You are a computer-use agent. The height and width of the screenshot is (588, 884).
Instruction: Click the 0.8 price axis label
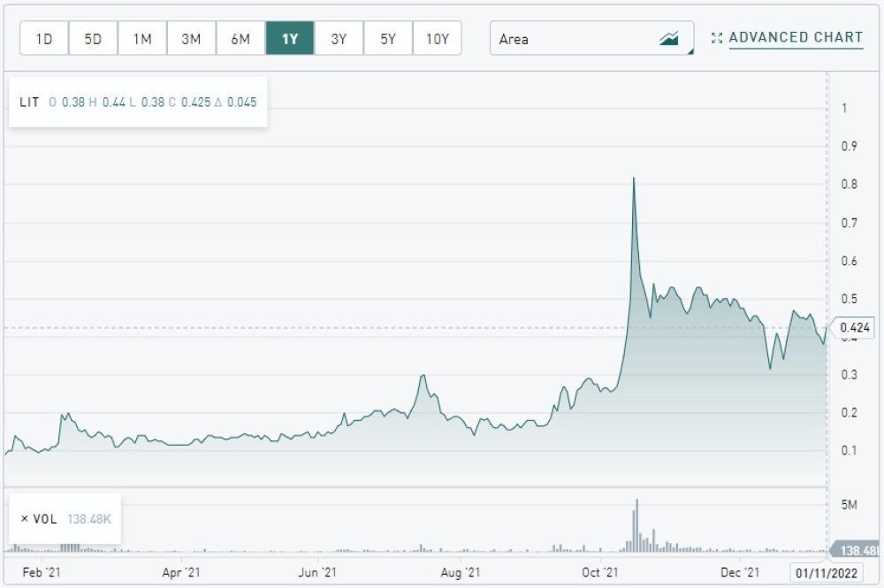849,184
